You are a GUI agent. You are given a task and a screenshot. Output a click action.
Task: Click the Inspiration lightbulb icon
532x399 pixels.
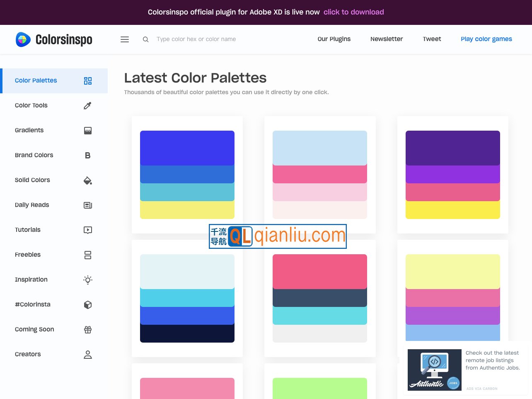(x=87, y=280)
